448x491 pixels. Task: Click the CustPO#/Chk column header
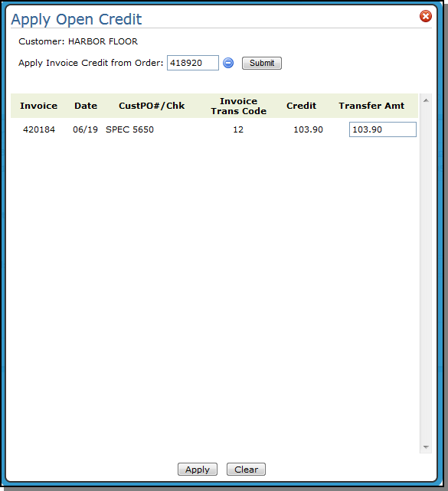coord(152,106)
